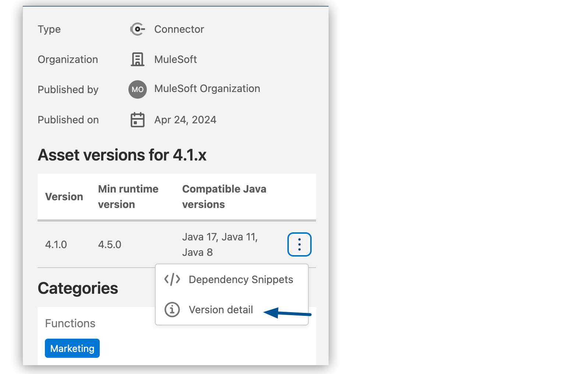Click the MuleSoft Organization publisher name

click(207, 88)
